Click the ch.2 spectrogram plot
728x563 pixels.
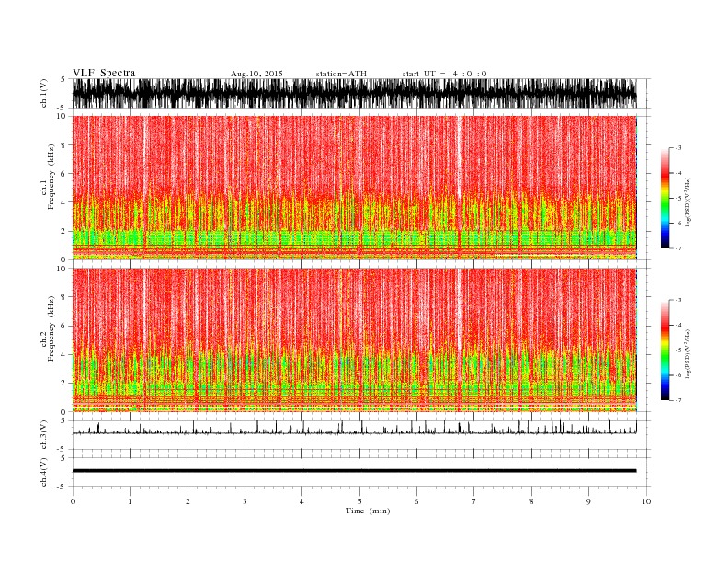[354, 340]
